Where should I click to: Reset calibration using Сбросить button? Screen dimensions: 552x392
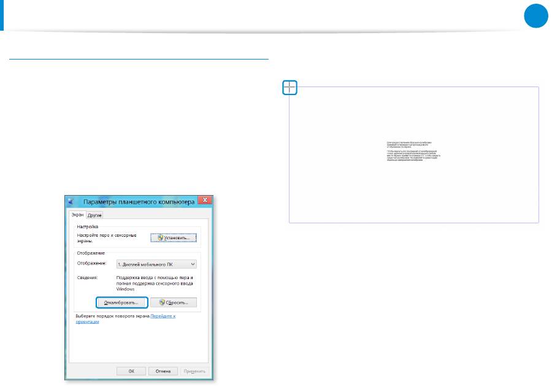point(173,302)
